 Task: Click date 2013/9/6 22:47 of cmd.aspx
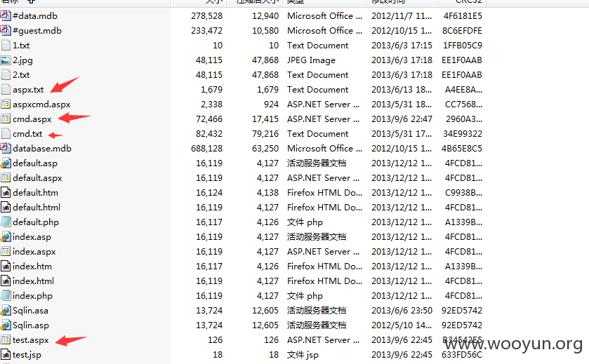tap(402, 119)
